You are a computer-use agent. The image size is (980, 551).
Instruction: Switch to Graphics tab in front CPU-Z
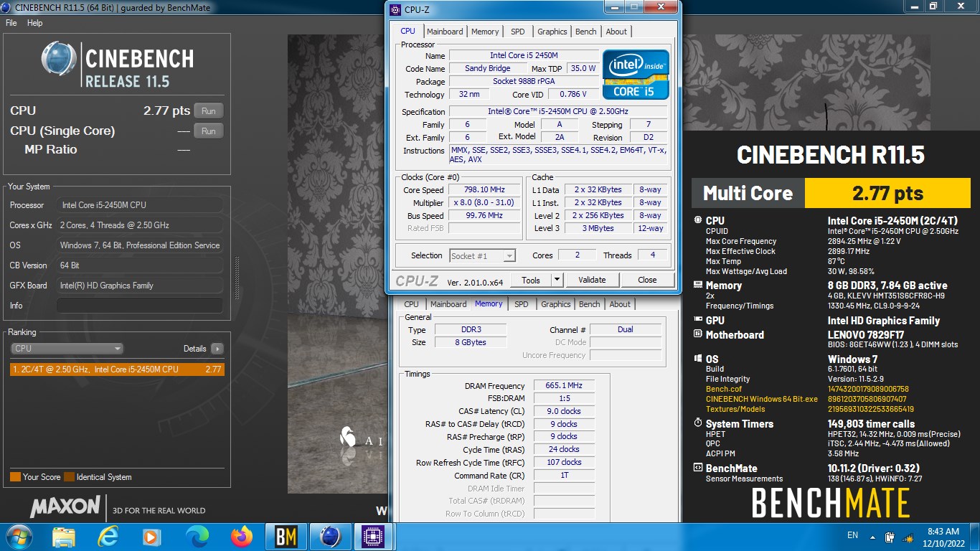coord(552,32)
